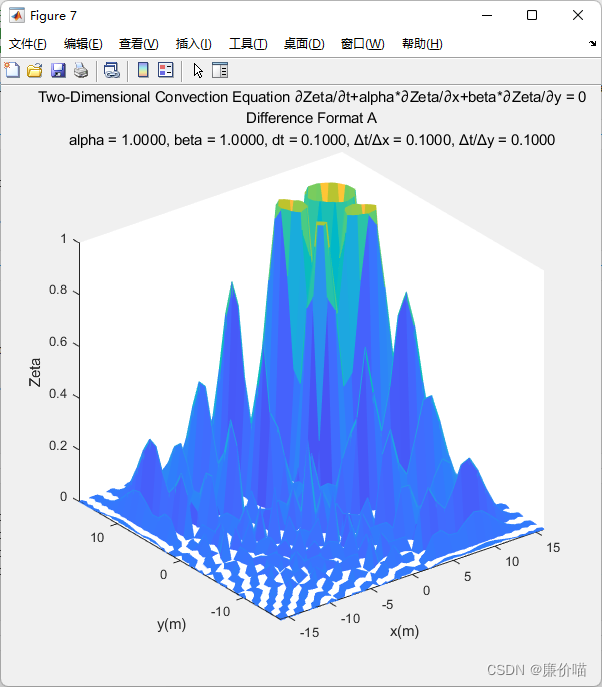The image size is (602, 687).
Task: Click the 15 tick label on x axis
Action: click(x=553, y=548)
